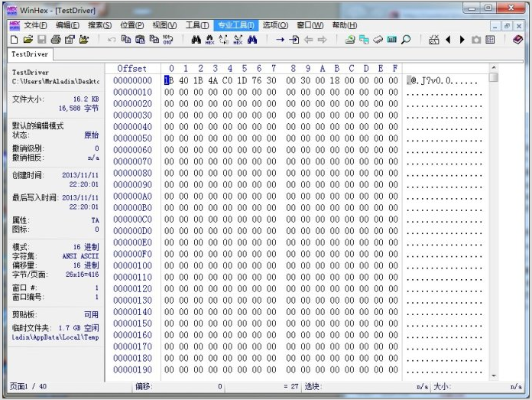Click the scrollbar down arrow of the hex view
The image size is (532, 400).
(x=494, y=376)
